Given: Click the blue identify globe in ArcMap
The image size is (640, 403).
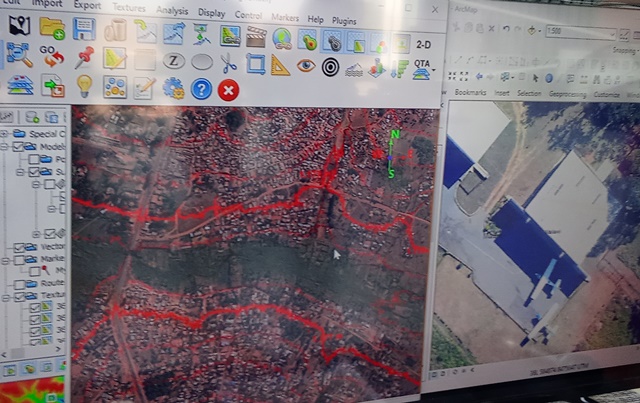Looking at the screenshot, I should point(549,78).
